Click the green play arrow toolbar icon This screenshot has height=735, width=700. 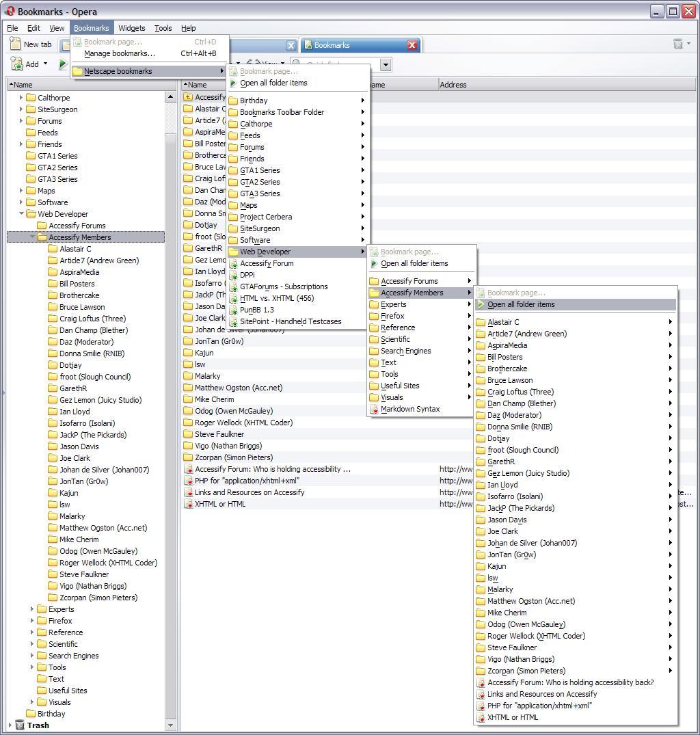tap(63, 64)
